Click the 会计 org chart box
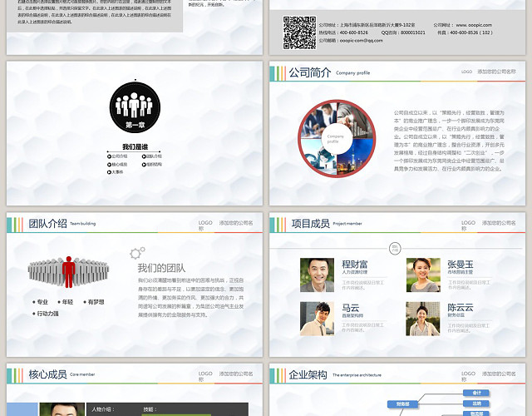This screenshot has width=532, height=416. coord(476,393)
